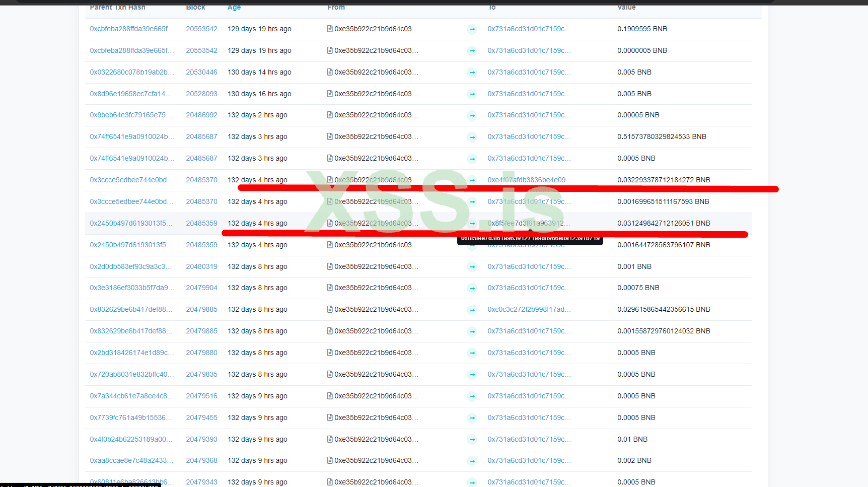The width and height of the screenshot is (868, 487).
Task: Click the contract icon in block 20486992's row
Action: point(330,115)
